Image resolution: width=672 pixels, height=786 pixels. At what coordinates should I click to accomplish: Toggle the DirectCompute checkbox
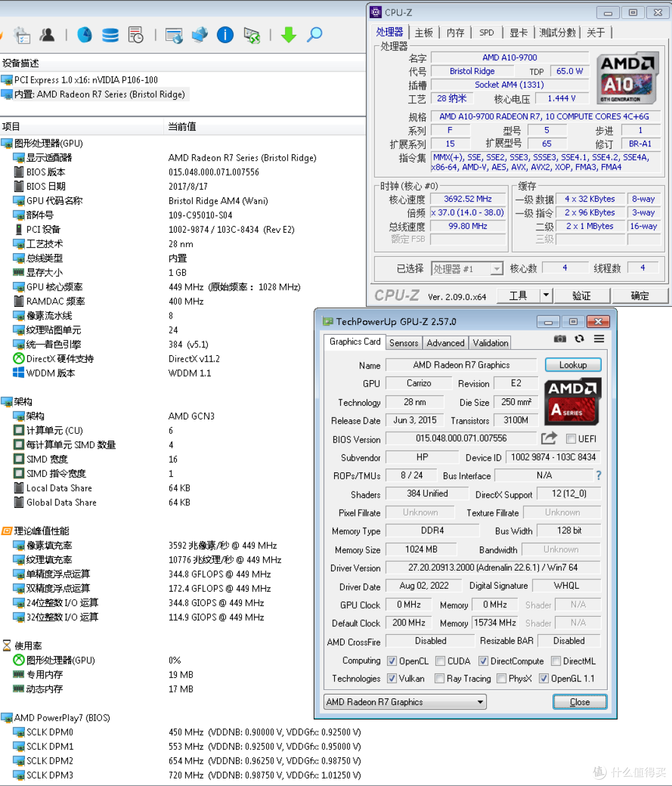483,661
